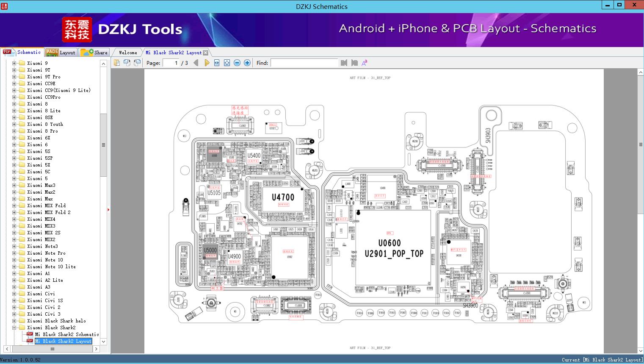This screenshot has width=644, height=364.
Task: Select the Xiaomi CC9(Xiaomi 9 Lite) entry
Action: point(59,90)
